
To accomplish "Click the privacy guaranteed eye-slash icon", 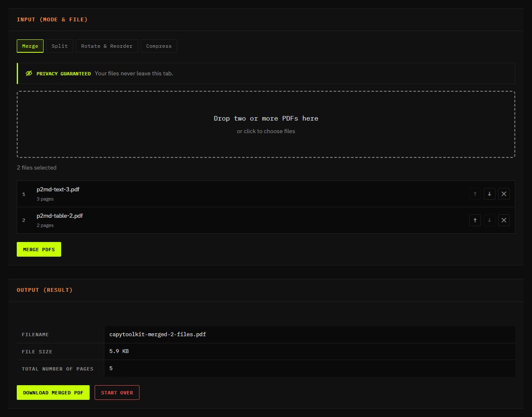I will pyautogui.click(x=29, y=73).
